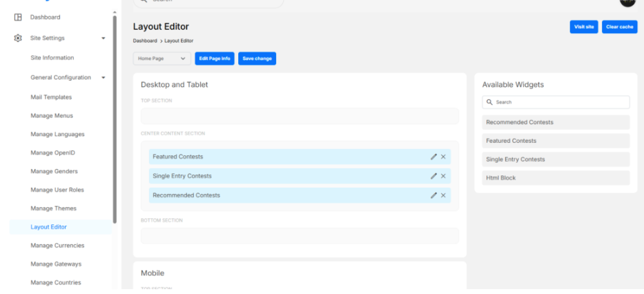Click the Dashboard grid icon in sidebar
644x294 pixels.
pos(18,17)
